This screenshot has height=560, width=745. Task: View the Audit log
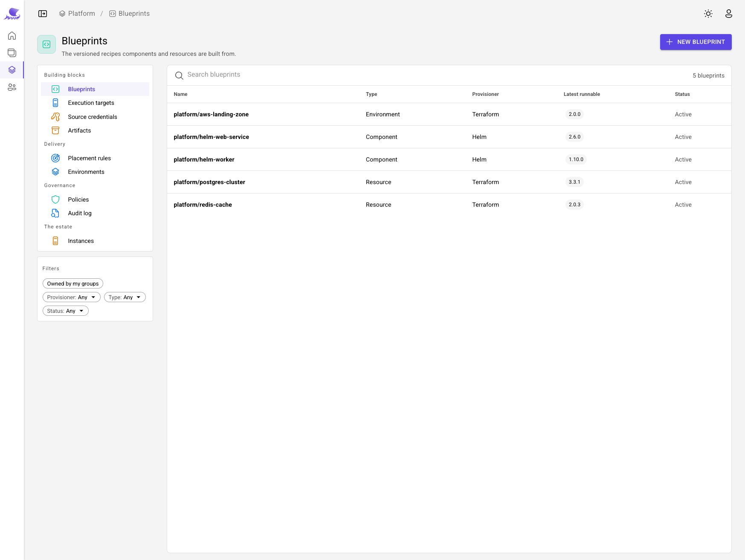pyautogui.click(x=95, y=213)
